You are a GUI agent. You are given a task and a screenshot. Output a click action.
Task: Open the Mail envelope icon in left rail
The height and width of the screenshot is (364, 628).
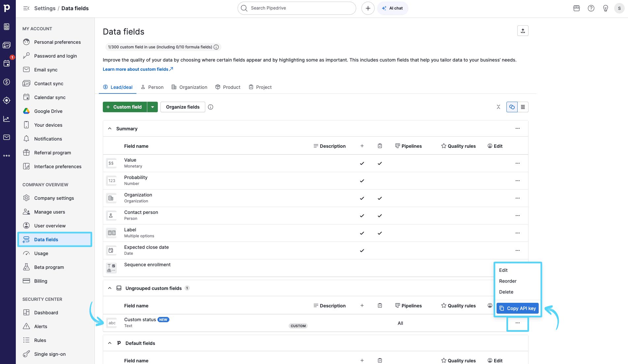tap(7, 137)
